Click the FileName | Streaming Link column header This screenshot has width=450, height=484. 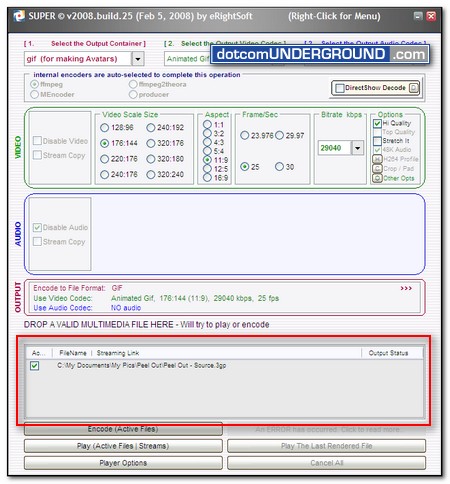point(207,353)
